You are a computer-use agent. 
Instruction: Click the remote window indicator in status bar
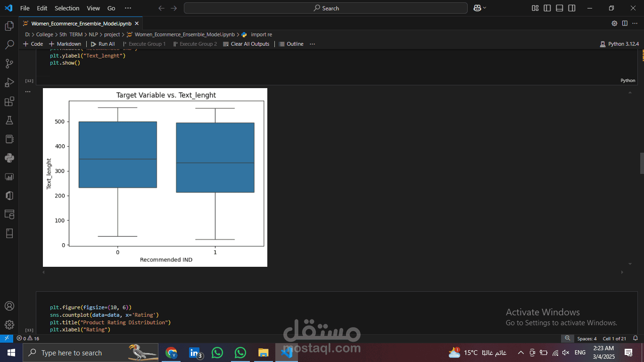[x=6, y=338]
